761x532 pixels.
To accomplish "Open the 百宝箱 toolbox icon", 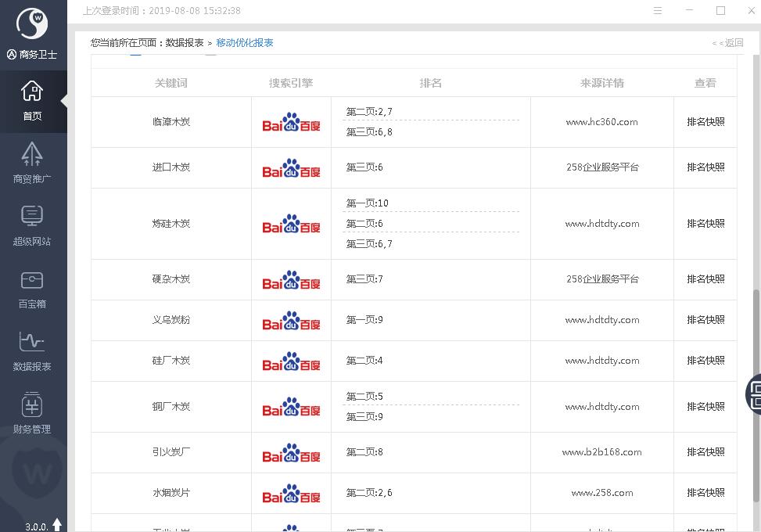I will [32, 288].
